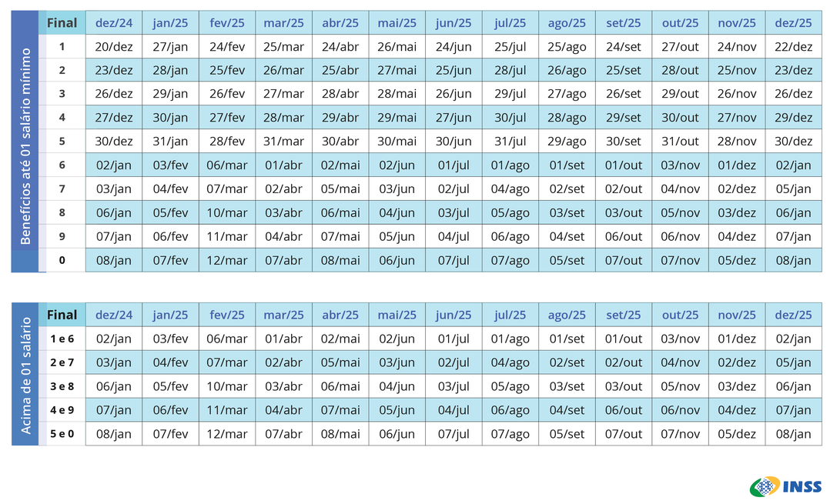Click the '31/jan' cell

[170, 142]
